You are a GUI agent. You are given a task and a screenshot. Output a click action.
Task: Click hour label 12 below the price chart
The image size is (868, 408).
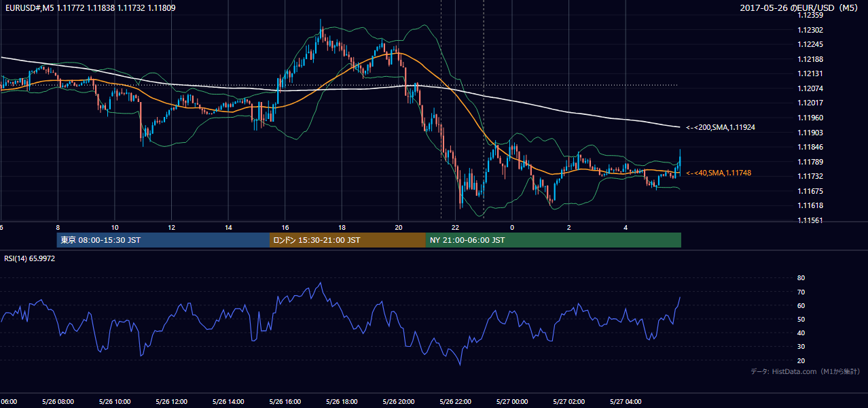(x=172, y=227)
